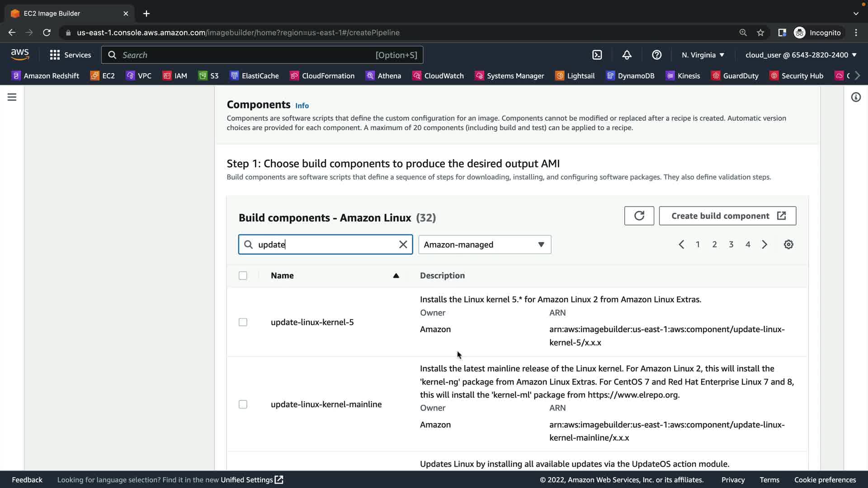Open table preferences gear icon
Screen dimensions: 868x488
point(788,244)
